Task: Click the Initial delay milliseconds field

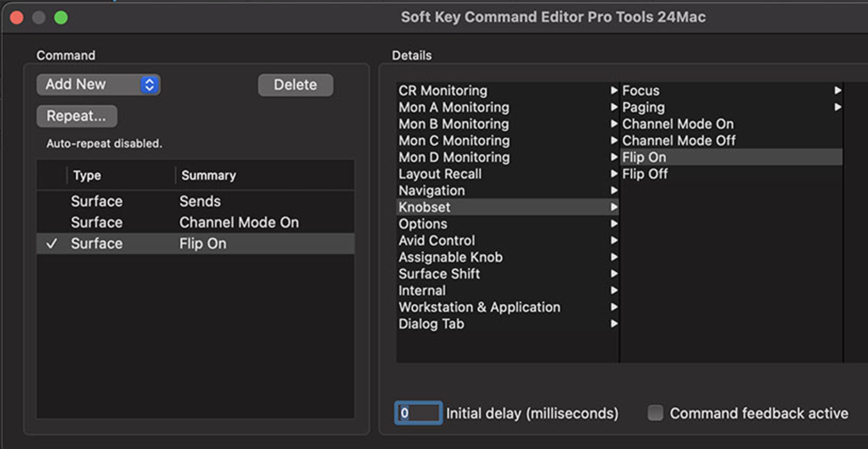Action: pos(418,413)
